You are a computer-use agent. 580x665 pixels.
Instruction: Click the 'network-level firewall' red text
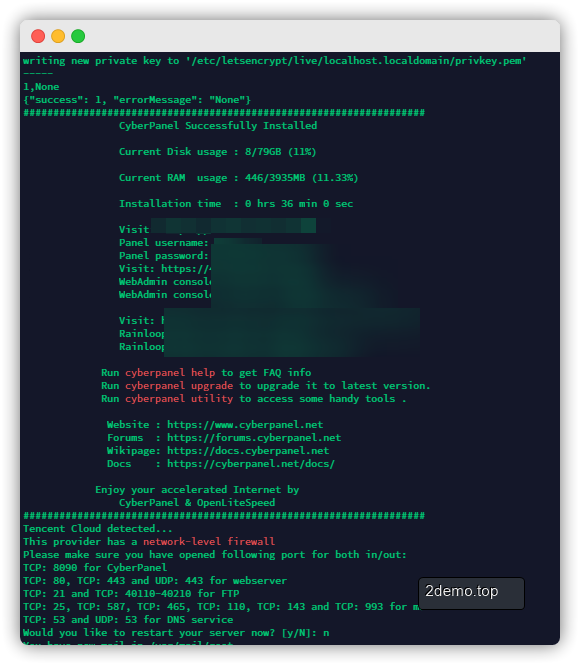[209, 542]
